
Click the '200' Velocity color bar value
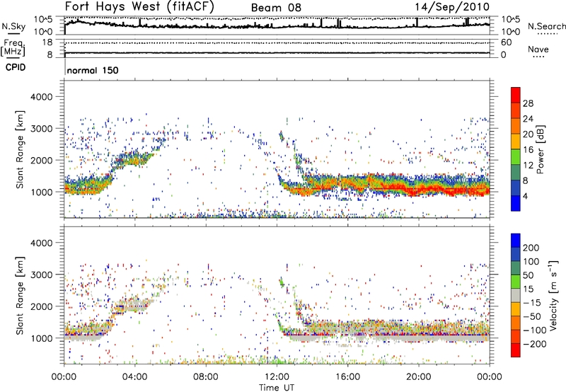[x=531, y=248]
